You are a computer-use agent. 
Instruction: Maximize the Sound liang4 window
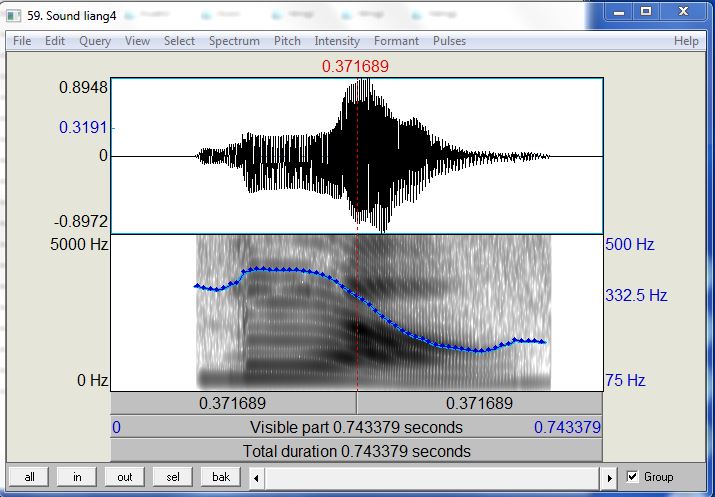[646, 12]
